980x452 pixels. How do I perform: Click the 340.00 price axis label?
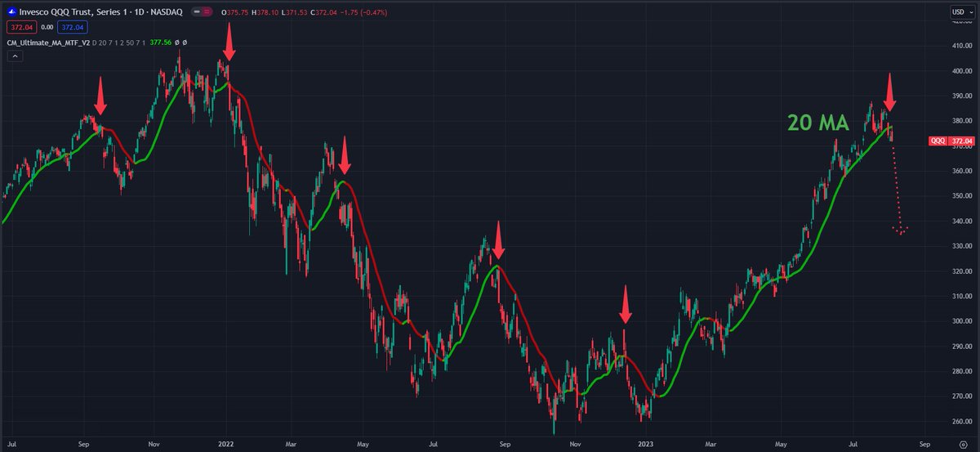click(x=960, y=222)
